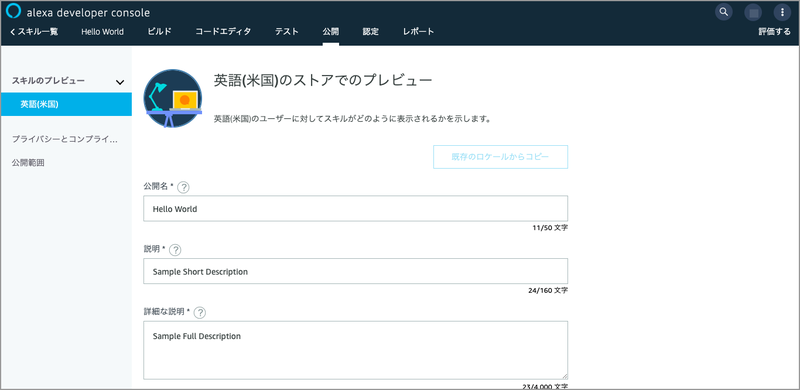The width and height of the screenshot is (800, 390).
Task: Switch to the ビルド tab
Action: (159, 32)
